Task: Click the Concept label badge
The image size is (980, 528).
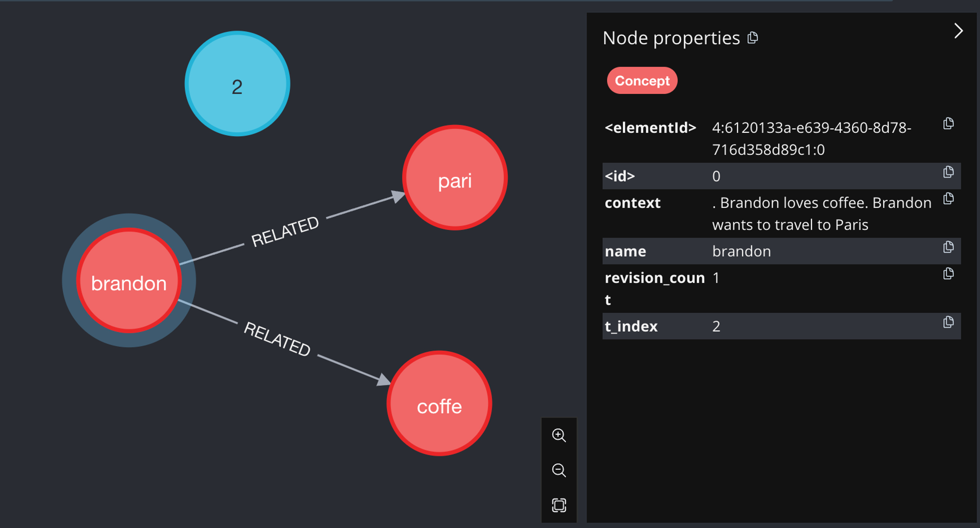Action: [642, 81]
